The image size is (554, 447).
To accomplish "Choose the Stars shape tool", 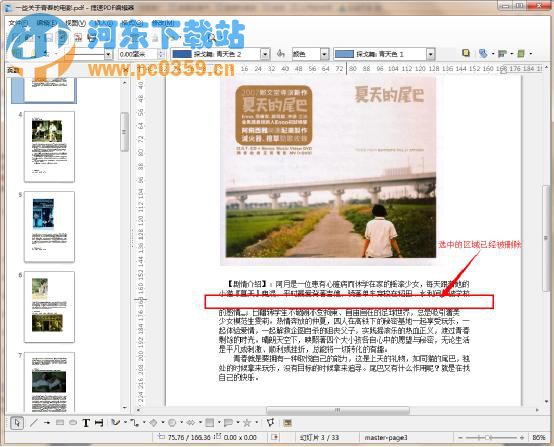I will click(247, 423).
